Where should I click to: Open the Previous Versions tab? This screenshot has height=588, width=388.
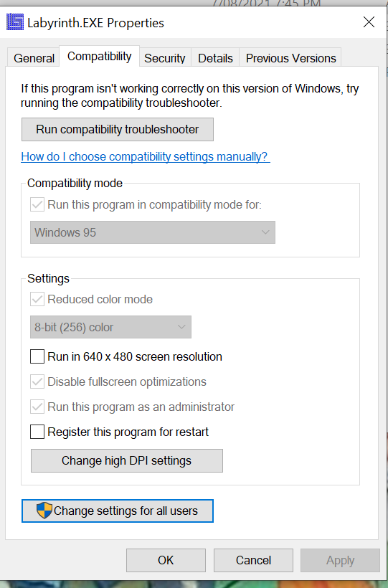point(290,58)
